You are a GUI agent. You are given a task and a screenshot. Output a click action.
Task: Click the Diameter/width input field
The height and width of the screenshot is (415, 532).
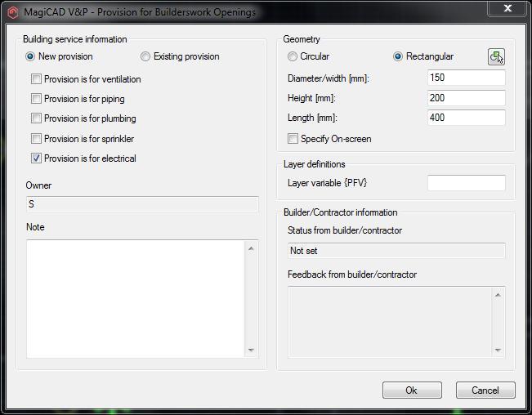click(466, 78)
